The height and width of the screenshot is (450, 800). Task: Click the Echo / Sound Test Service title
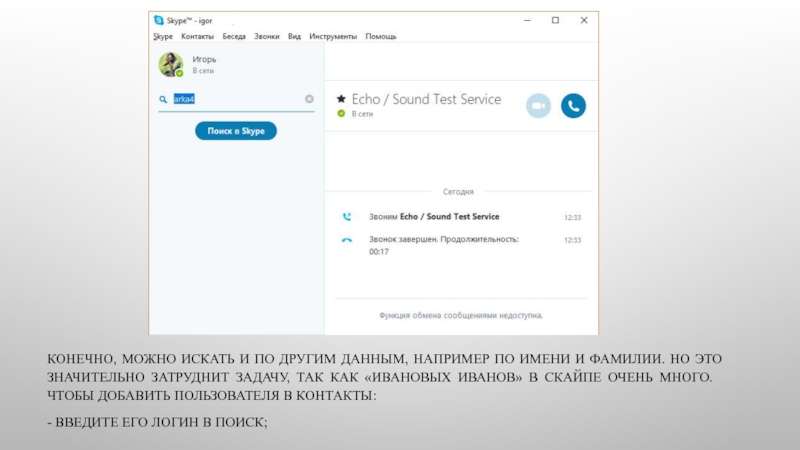pyautogui.click(x=426, y=99)
